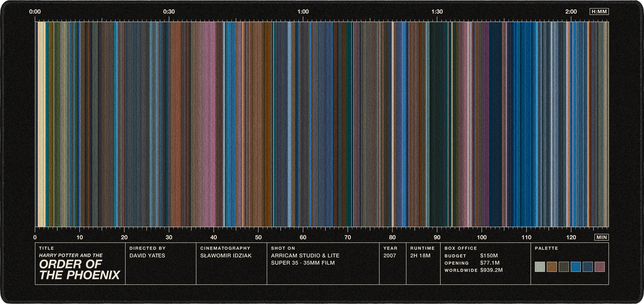Select the 0:30 time marker
The image size is (644, 304).
click(169, 11)
